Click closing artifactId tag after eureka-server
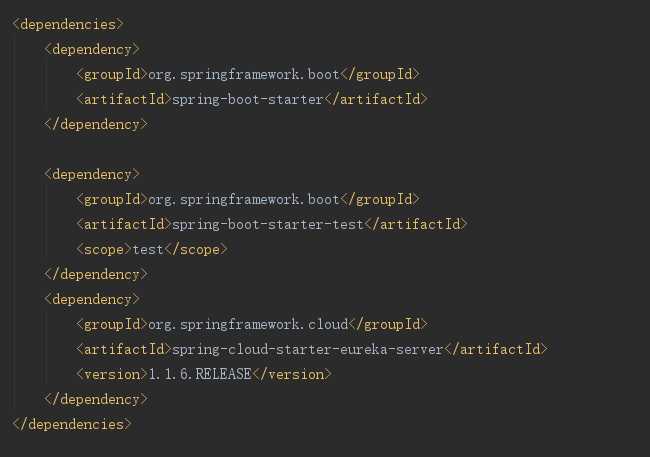The height and width of the screenshot is (457, 650). pyautogui.click(x=496, y=349)
